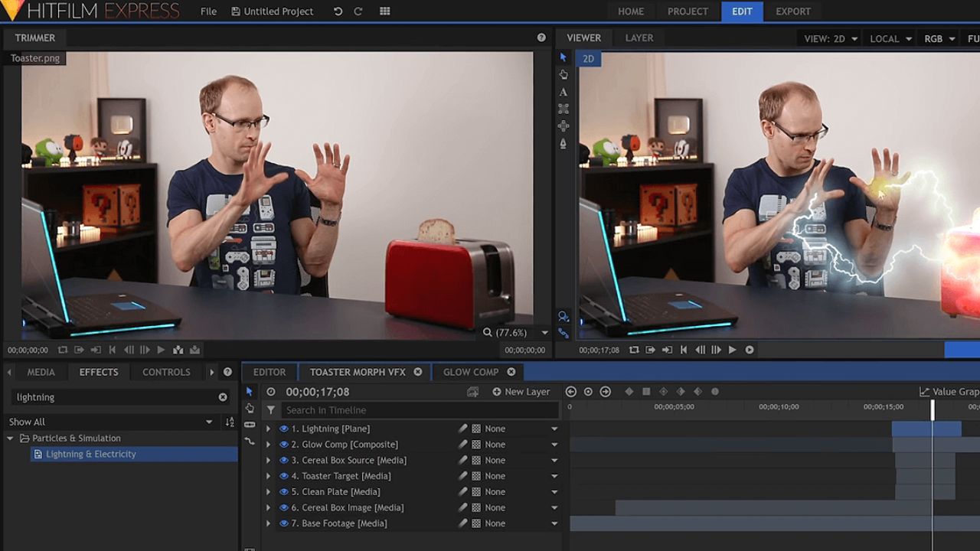This screenshot has height=551, width=980.
Task: Click the Redo arrow in the top bar
Action: [358, 11]
